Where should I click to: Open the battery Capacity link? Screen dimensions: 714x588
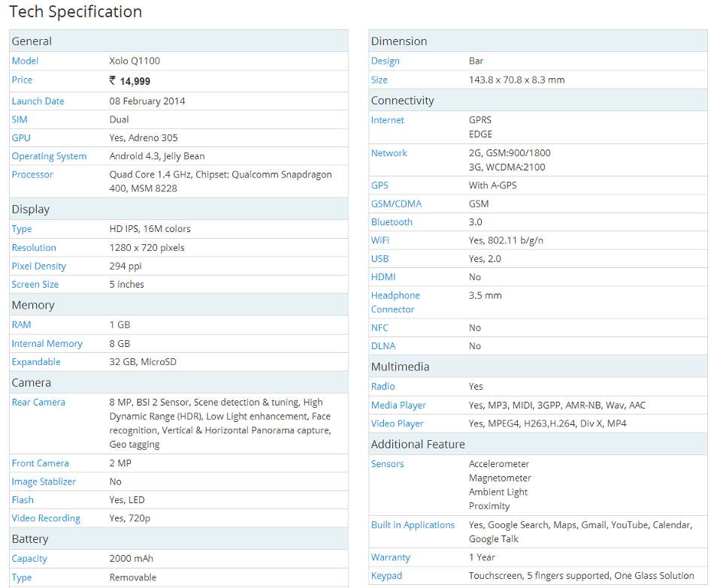click(x=29, y=559)
